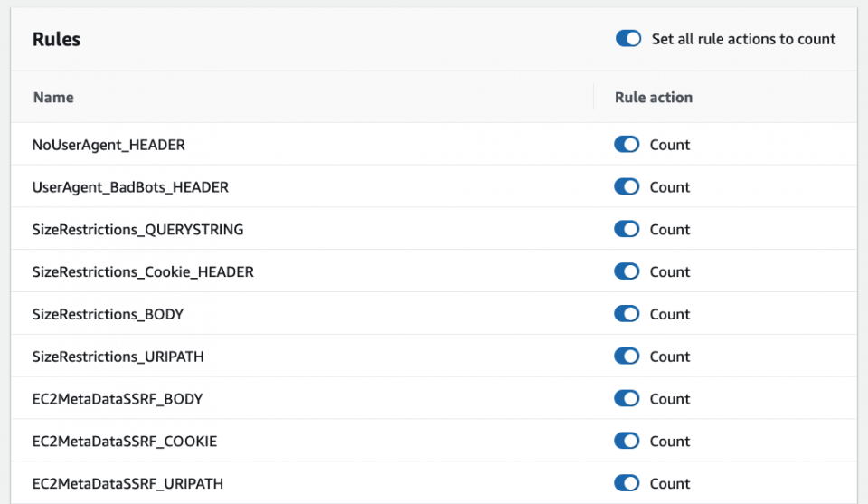Click Set all rule actions to count label

(x=743, y=39)
